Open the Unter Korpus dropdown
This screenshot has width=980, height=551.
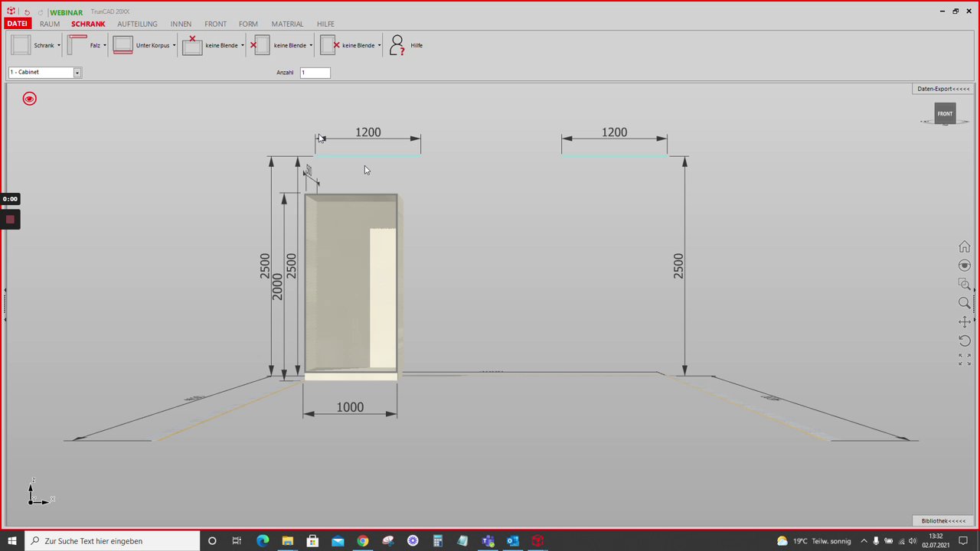point(174,46)
